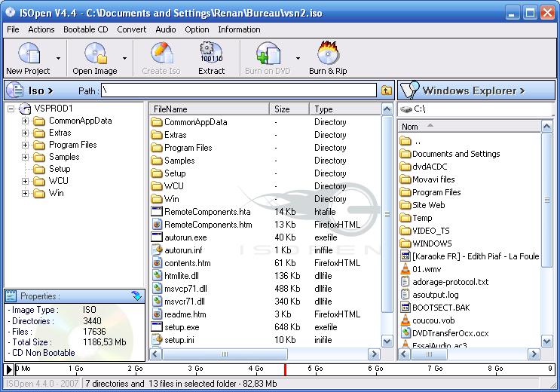
Task: Click the autorun.exe file icon
Action: (157, 237)
